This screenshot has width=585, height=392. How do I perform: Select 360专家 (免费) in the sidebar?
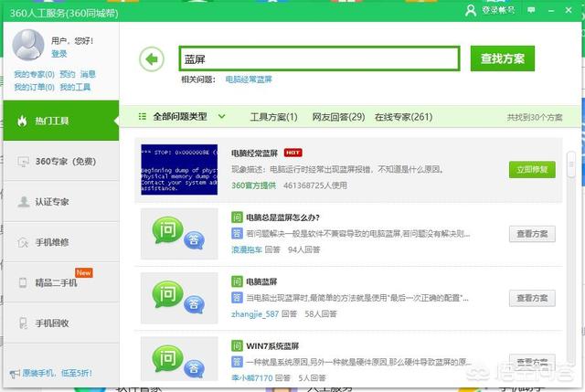[61, 161]
